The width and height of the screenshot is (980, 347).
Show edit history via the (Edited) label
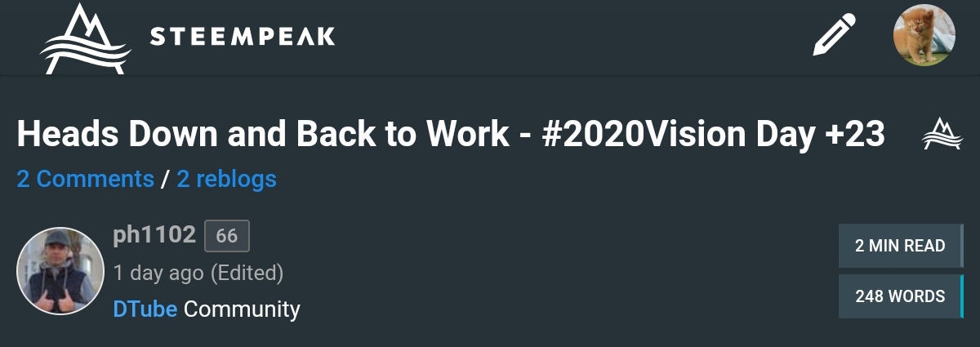pyautogui.click(x=247, y=273)
